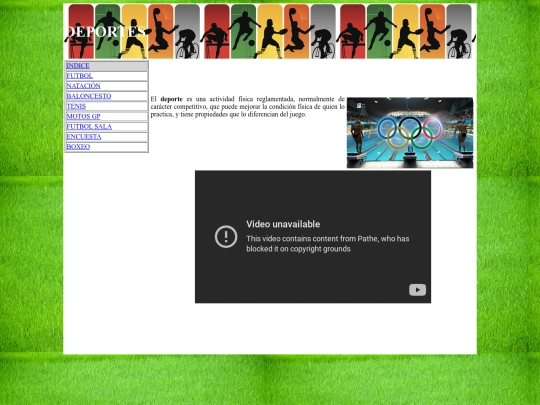
Task: Click the 'Video unavailable' message
Action: [283, 224]
